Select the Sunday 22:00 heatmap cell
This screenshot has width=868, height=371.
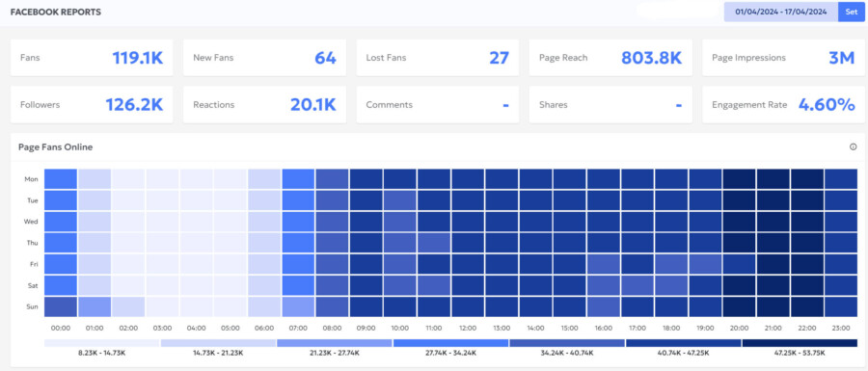(x=807, y=306)
